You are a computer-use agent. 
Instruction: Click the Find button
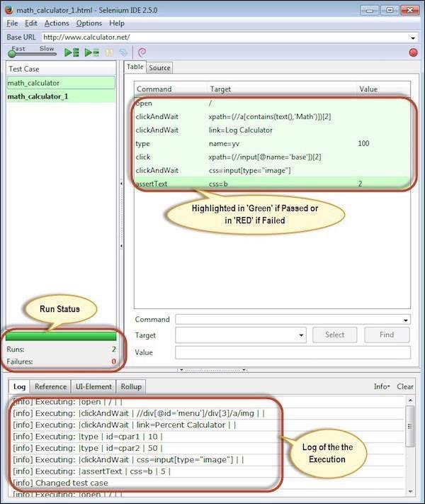coord(387,335)
